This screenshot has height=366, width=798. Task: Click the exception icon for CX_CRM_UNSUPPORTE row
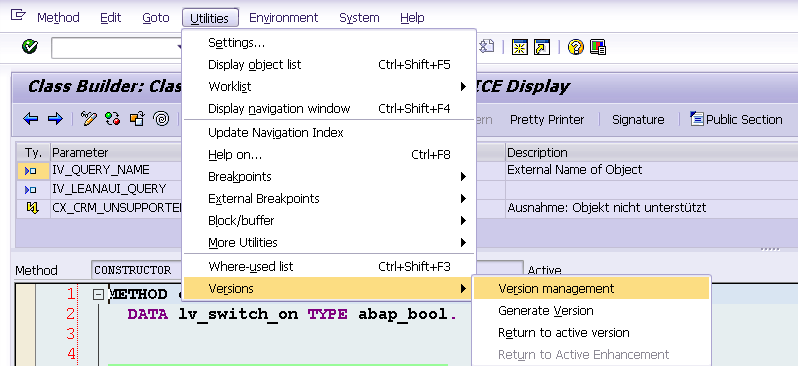(32, 208)
